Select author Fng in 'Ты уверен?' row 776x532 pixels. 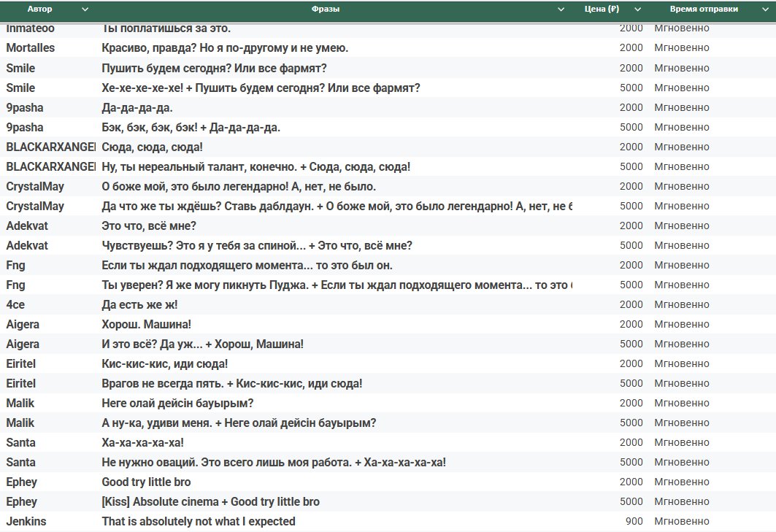pos(15,285)
